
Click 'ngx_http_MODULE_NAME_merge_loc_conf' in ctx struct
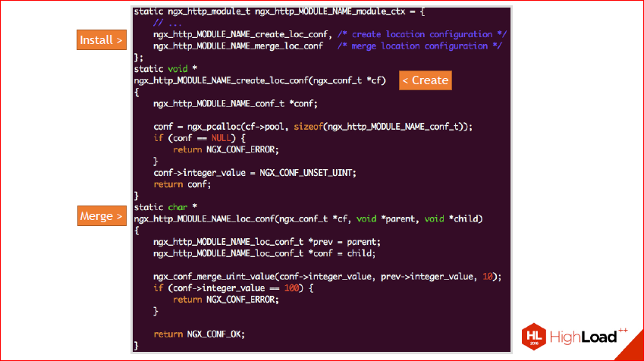click(x=238, y=46)
